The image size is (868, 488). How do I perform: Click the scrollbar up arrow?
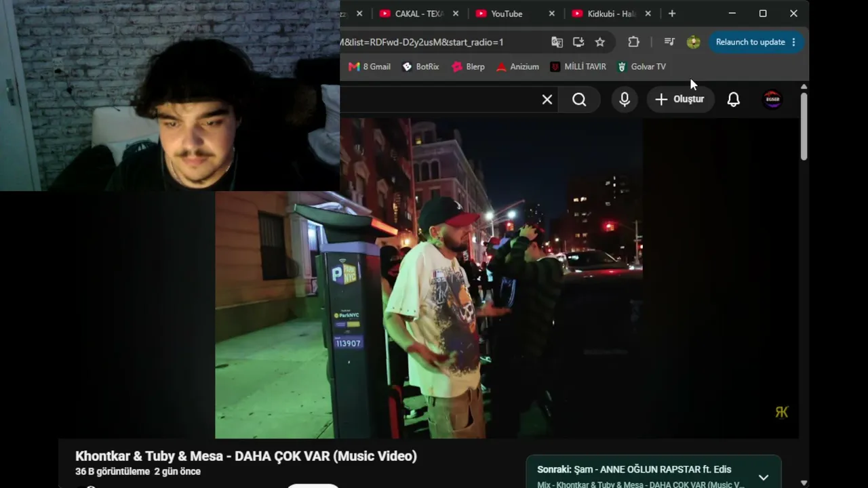(804, 87)
